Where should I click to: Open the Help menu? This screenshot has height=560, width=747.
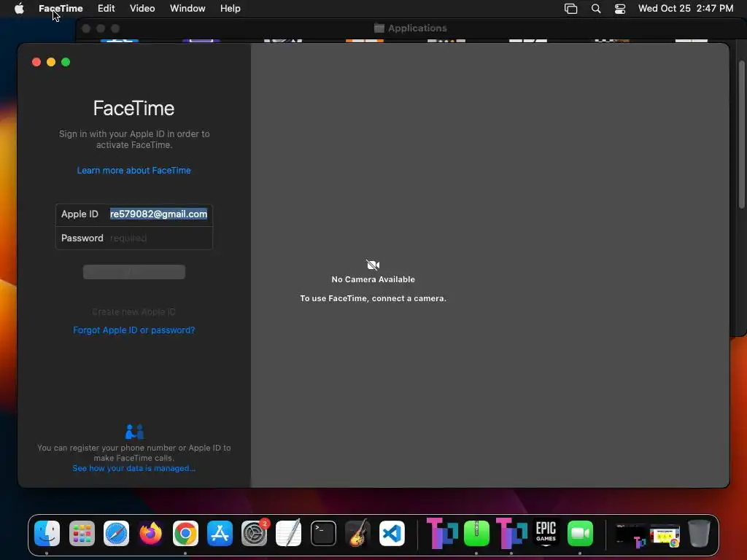click(x=230, y=9)
